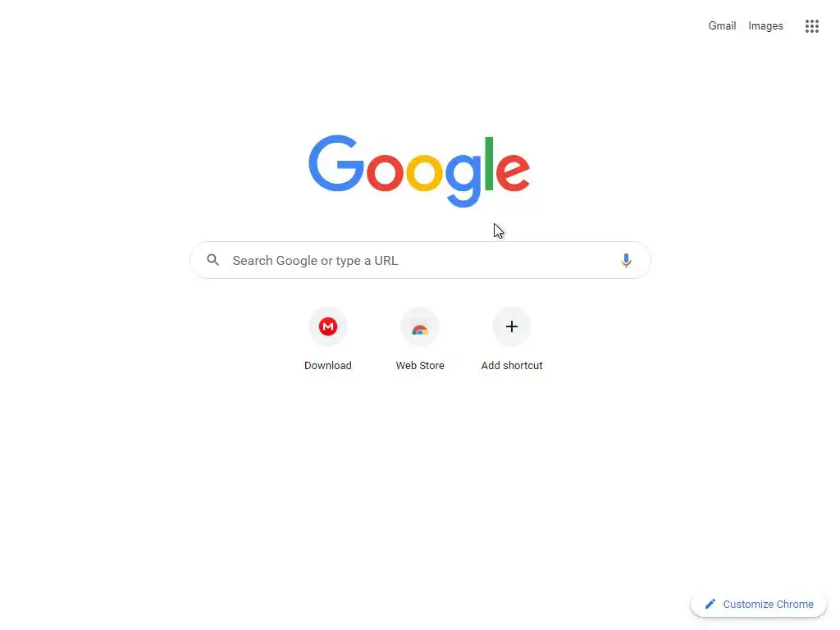This screenshot has height=630, width=840.
Task: Click the red letter e ending the Google logo
Action: 513,171
